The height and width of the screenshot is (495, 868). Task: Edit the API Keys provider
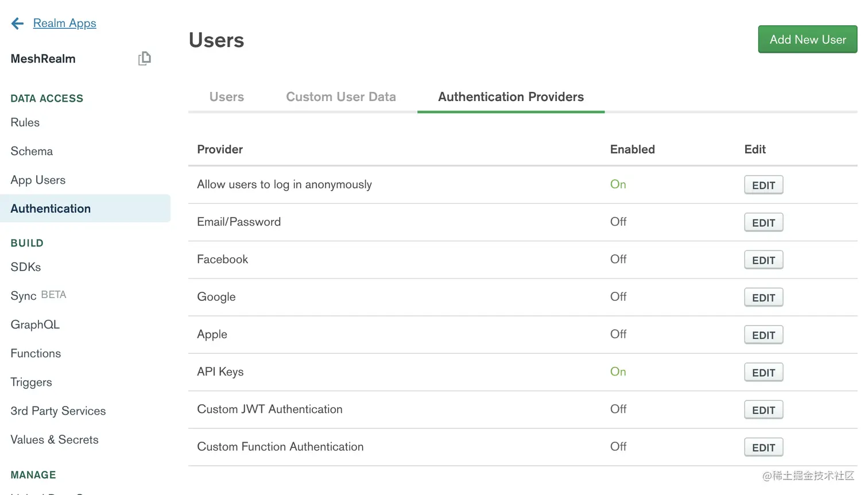click(x=764, y=373)
